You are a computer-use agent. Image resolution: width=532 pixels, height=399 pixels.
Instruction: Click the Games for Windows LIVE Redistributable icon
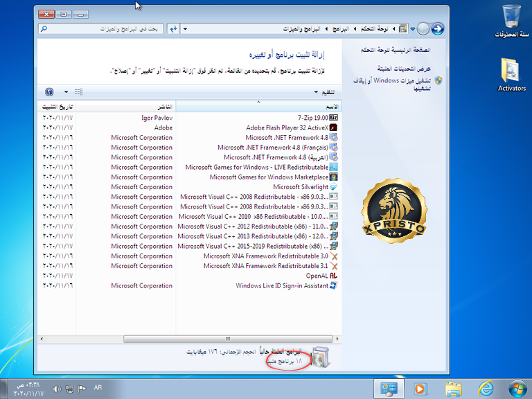[x=333, y=167]
